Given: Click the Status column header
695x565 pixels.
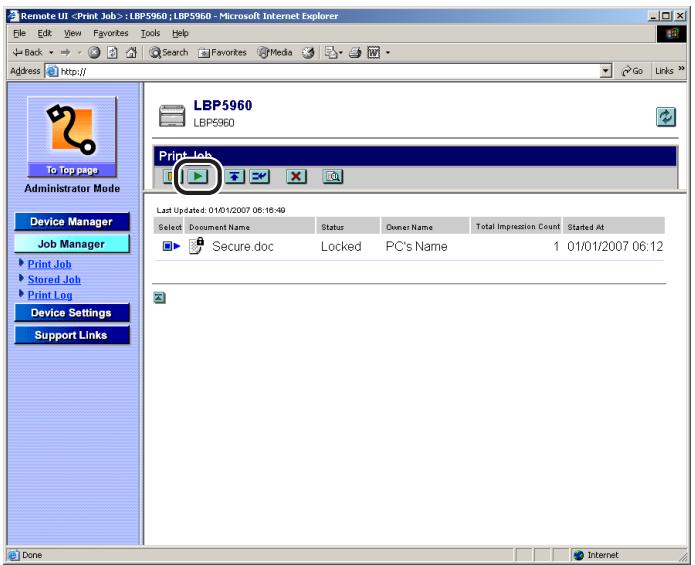Looking at the screenshot, I should pos(348,226).
